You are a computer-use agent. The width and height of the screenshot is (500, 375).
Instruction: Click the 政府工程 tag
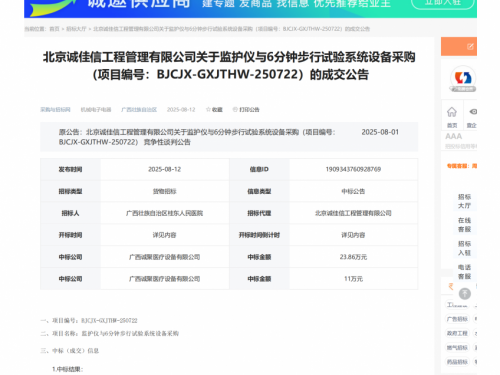tap(457, 333)
